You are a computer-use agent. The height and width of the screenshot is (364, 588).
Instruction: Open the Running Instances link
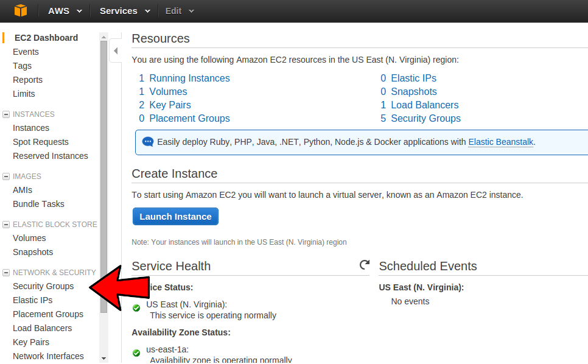pyautogui.click(x=189, y=78)
